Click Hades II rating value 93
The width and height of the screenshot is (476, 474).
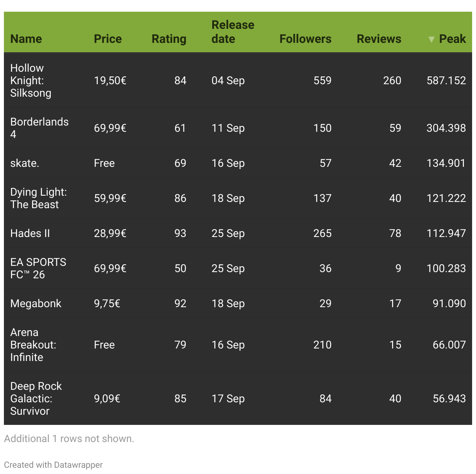(x=180, y=233)
